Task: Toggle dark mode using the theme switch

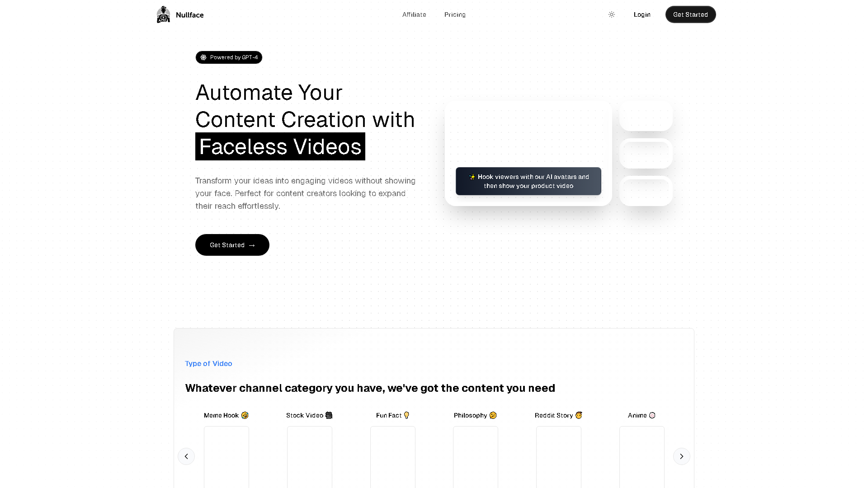Action: pos(611,14)
